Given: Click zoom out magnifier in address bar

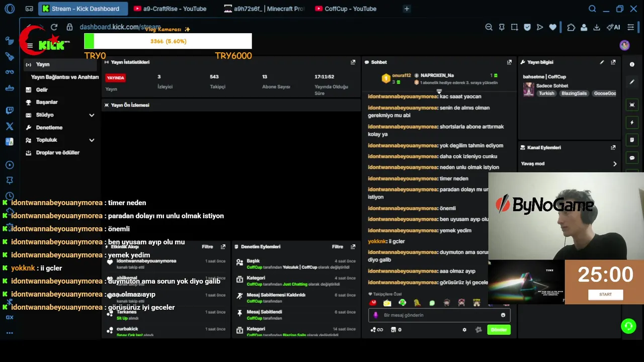Looking at the screenshot, I should [x=489, y=27].
